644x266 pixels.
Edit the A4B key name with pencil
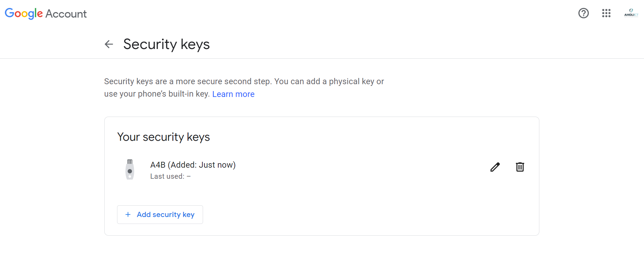[495, 167]
